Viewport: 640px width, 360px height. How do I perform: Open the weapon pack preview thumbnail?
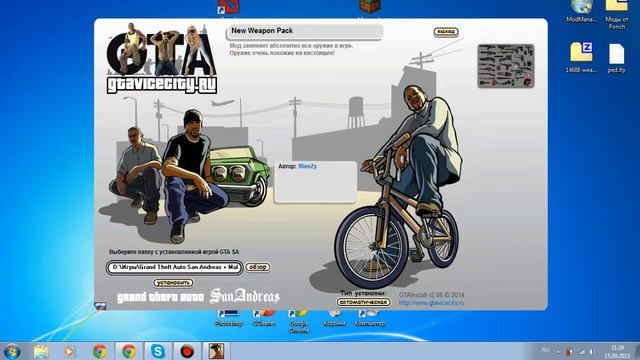click(x=506, y=66)
